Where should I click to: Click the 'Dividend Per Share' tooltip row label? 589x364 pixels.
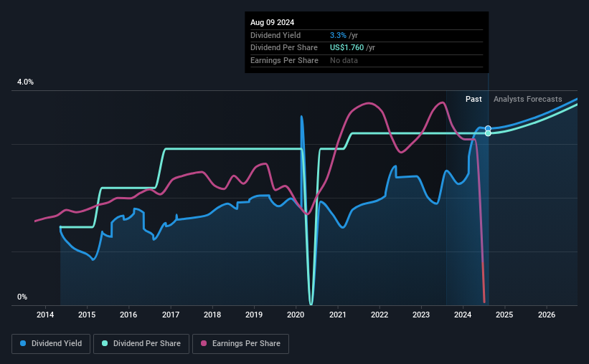pos(284,48)
